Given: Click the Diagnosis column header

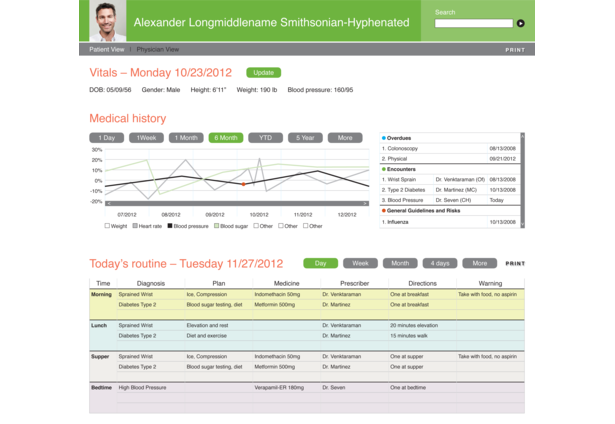Looking at the screenshot, I should [151, 283].
